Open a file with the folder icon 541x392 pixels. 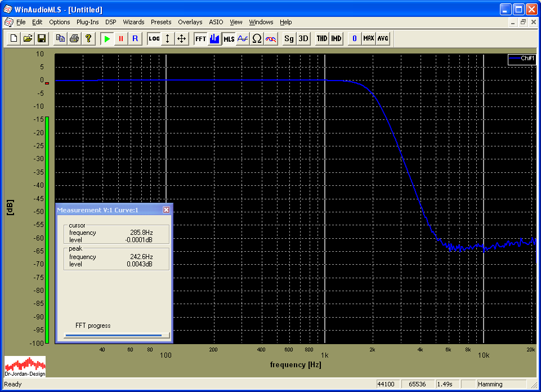click(x=28, y=38)
